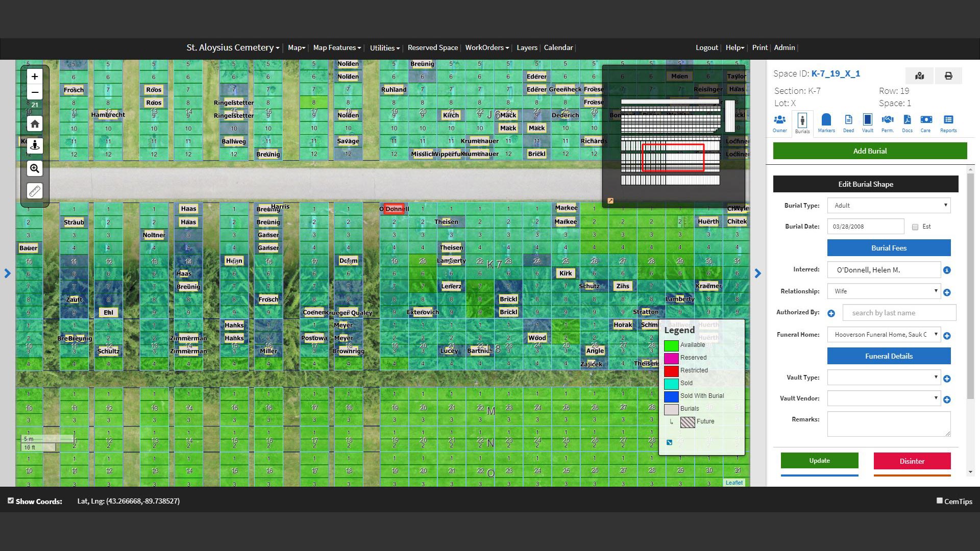Expand the Map Features menu

pyautogui.click(x=337, y=47)
